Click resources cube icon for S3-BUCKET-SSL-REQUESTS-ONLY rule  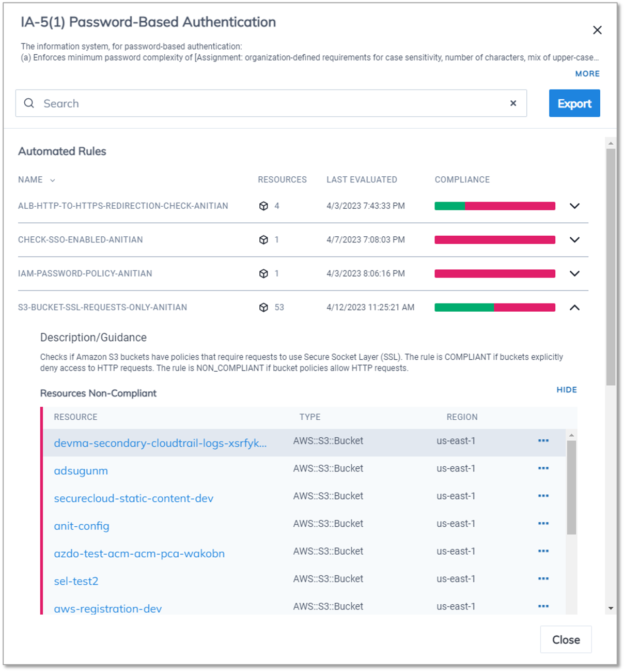(x=263, y=308)
